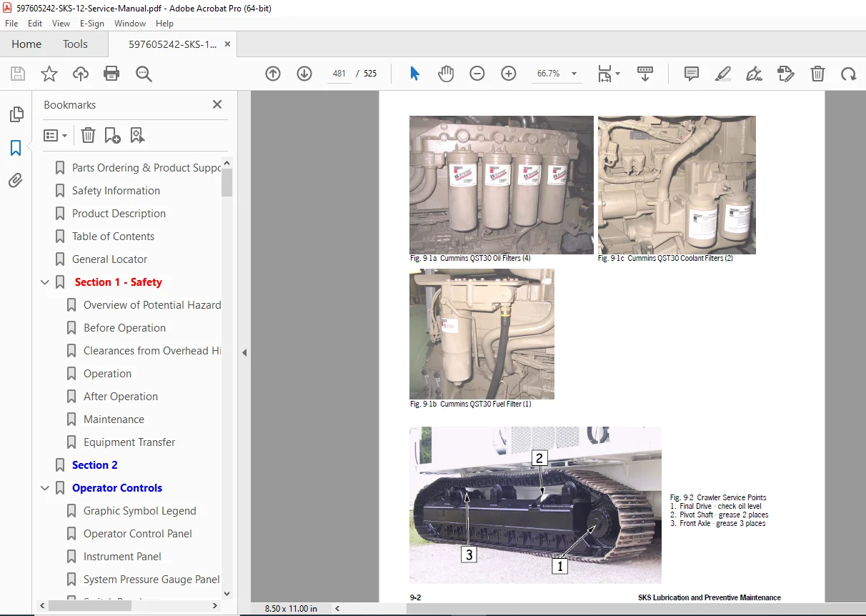Viewport: 866px width, 616px height.
Task: Open the Equipment Transfer bookmark
Action: coord(129,442)
